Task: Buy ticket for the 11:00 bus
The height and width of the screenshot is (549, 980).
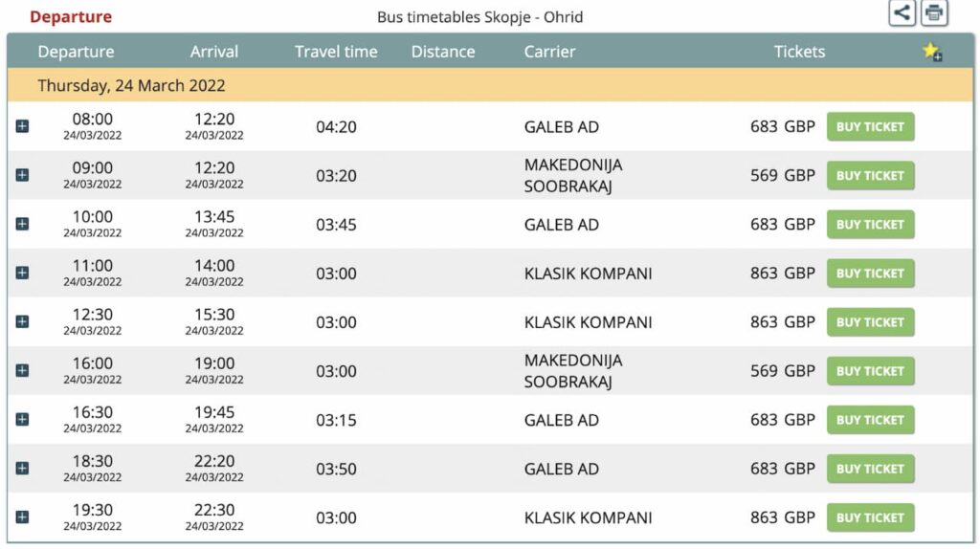Action: (x=870, y=273)
